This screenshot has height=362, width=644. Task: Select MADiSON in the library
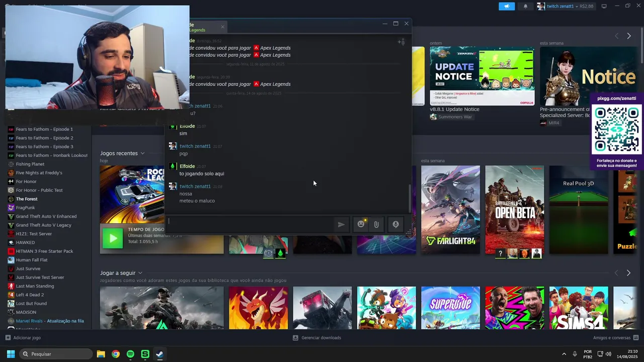pyautogui.click(x=26, y=312)
